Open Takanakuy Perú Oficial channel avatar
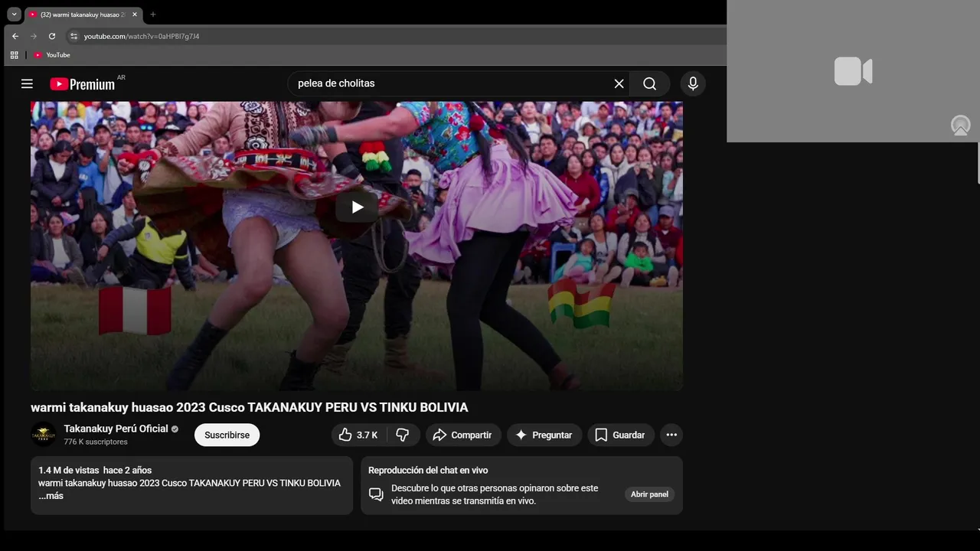This screenshot has height=551, width=980. coord(44,435)
